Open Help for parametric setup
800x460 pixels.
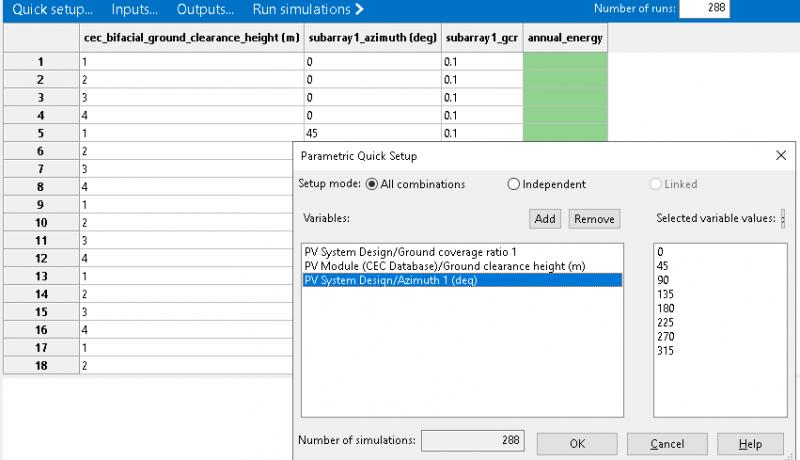pos(751,443)
